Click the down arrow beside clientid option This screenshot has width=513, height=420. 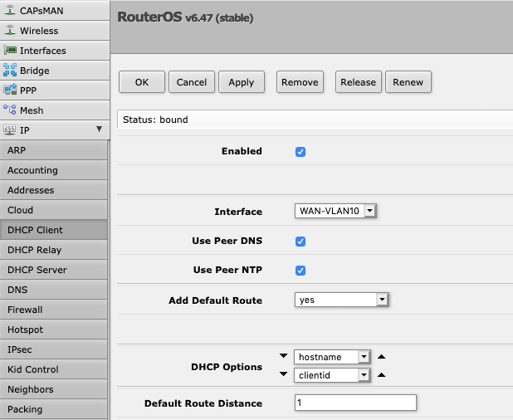[x=283, y=374]
